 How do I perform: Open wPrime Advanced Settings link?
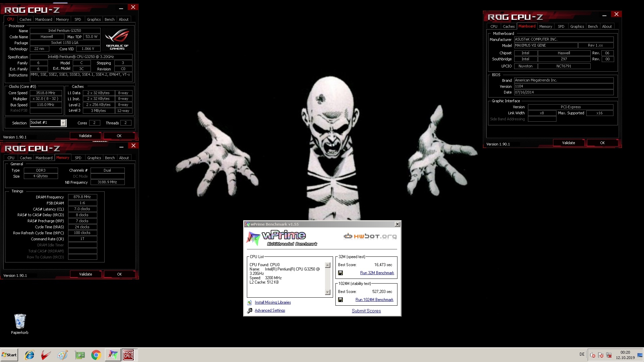tap(270, 311)
